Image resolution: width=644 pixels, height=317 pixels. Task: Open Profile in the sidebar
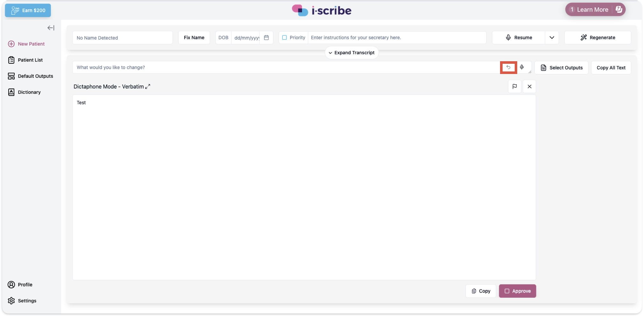20,284
